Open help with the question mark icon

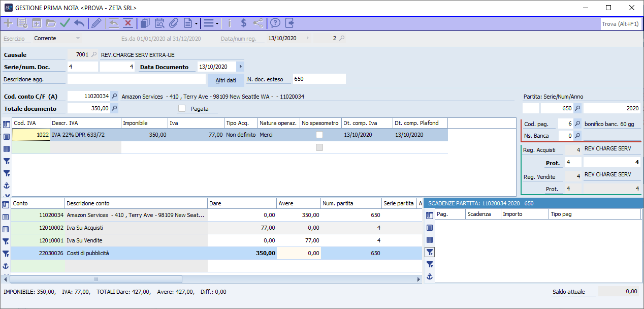(275, 23)
